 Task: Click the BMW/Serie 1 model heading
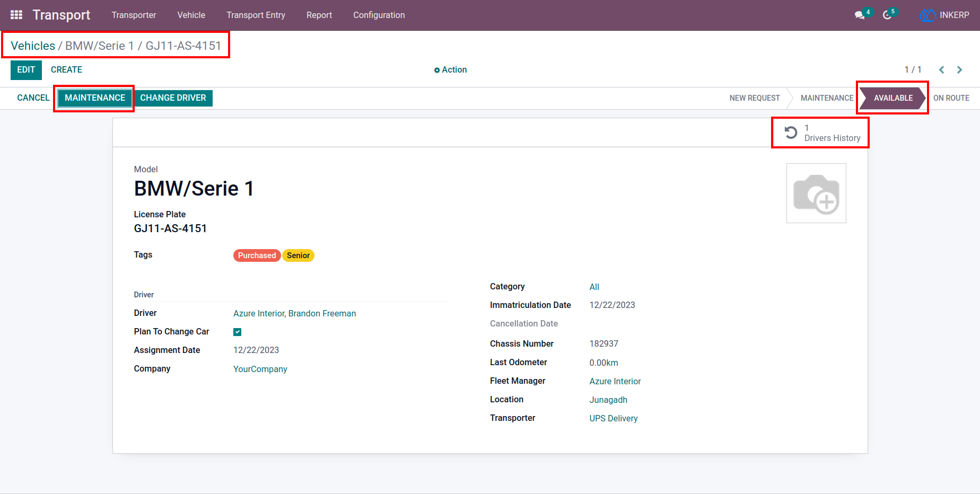tap(194, 189)
